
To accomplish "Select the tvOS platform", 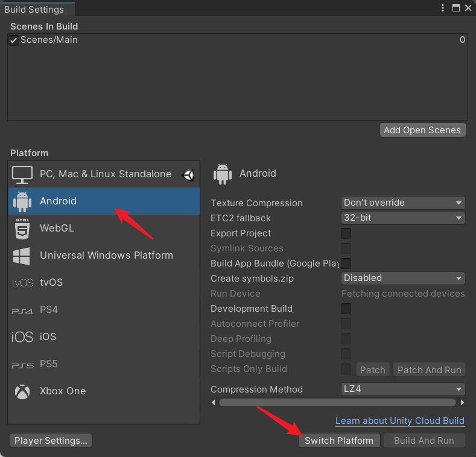I will 104,283.
